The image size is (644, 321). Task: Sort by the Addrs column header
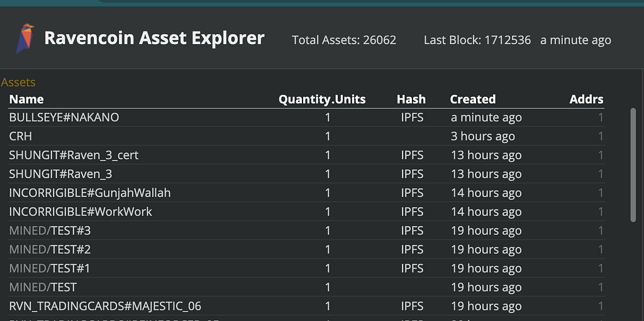(x=587, y=99)
